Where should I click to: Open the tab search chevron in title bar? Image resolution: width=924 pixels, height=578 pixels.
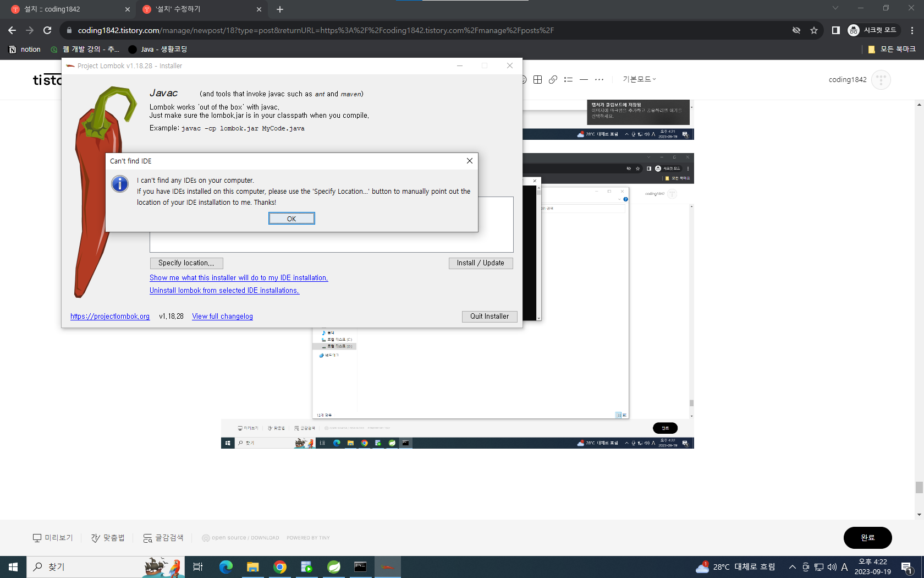[x=835, y=8]
